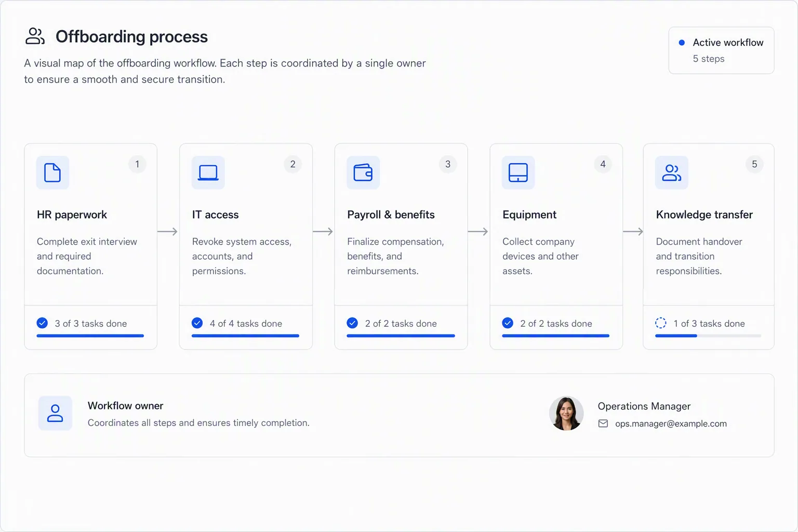Click the tablet icon on Equipment card
This screenshot has height=532, width=798.
pos(518,172)
